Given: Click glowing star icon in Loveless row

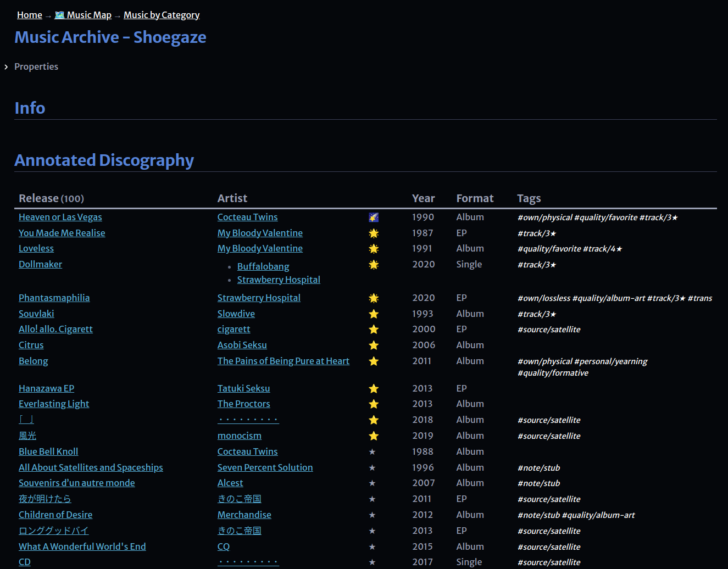Looking at the screenshot, I should tap(374, 249).
